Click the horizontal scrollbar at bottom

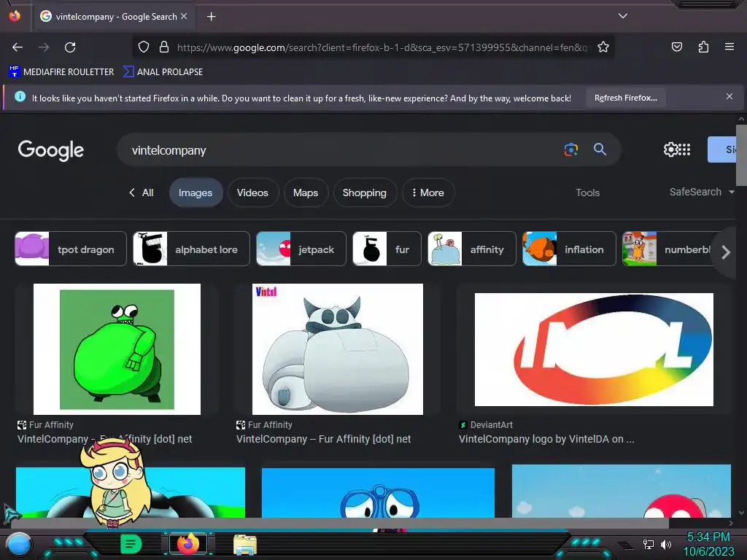(x=339, y=523)
